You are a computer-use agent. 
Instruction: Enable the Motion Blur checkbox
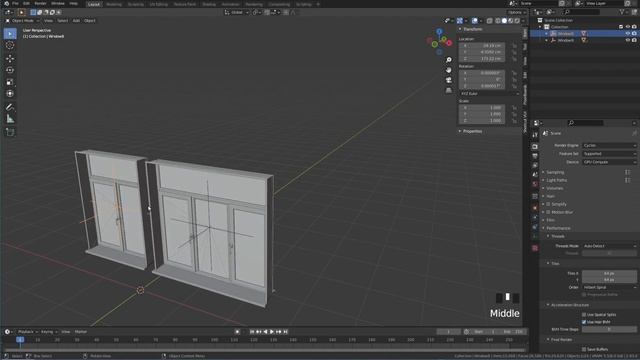pyautogui.click(x=548, y=212)
